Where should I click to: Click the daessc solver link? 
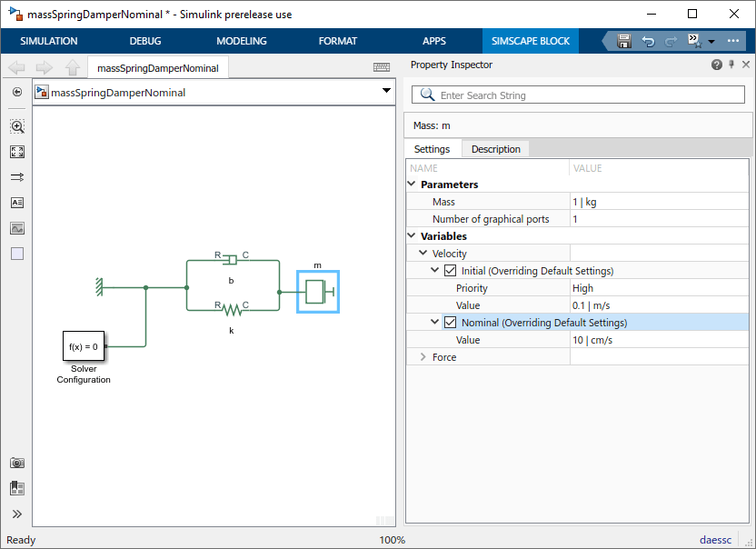[x=715, y=540]
